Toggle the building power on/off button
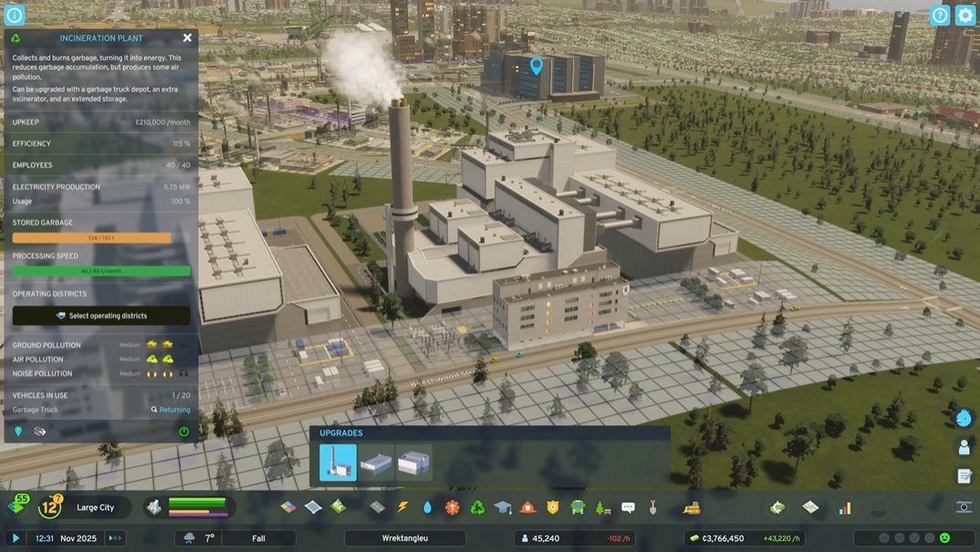The image size is (980, 552). 183,432
